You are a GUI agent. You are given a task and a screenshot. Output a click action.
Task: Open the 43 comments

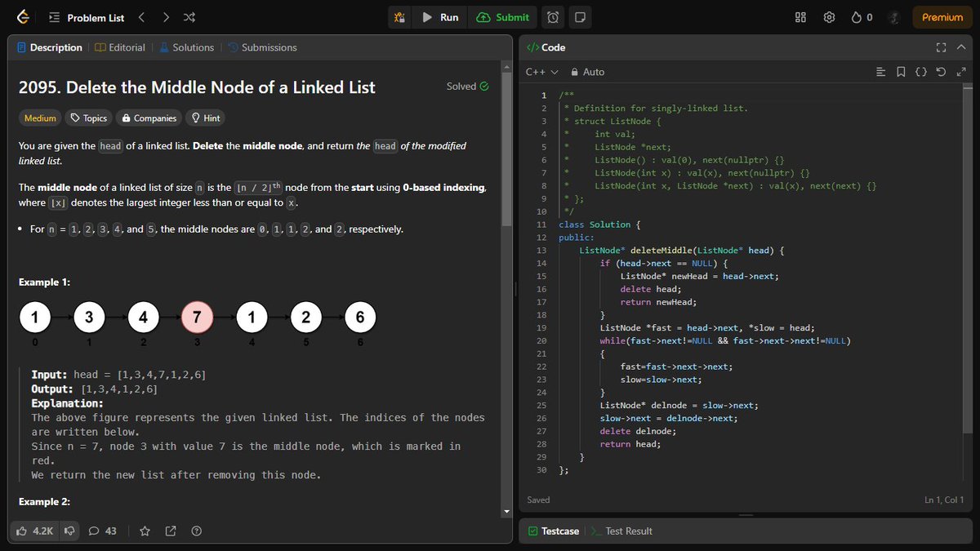tap(102, 531)
